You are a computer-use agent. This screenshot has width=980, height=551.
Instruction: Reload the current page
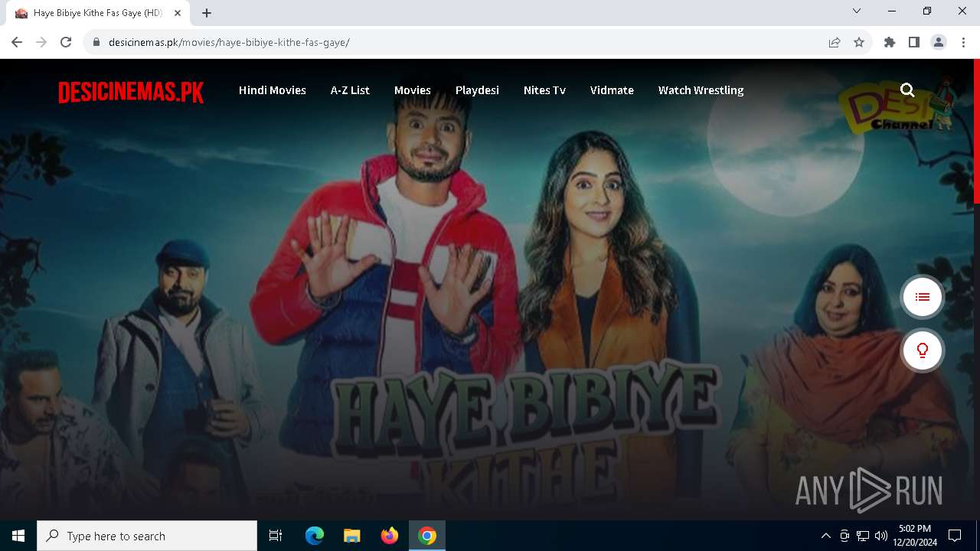(66, 42)
